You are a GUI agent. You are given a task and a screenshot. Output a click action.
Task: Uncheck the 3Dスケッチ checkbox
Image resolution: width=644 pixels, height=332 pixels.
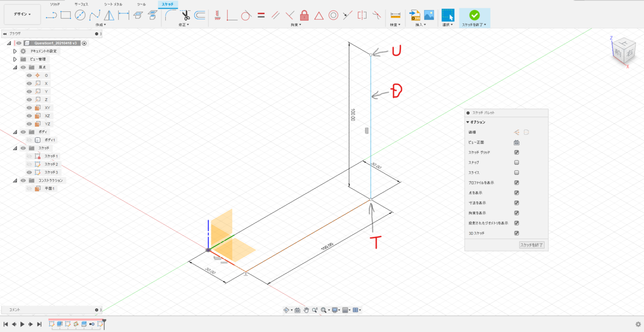516,233
